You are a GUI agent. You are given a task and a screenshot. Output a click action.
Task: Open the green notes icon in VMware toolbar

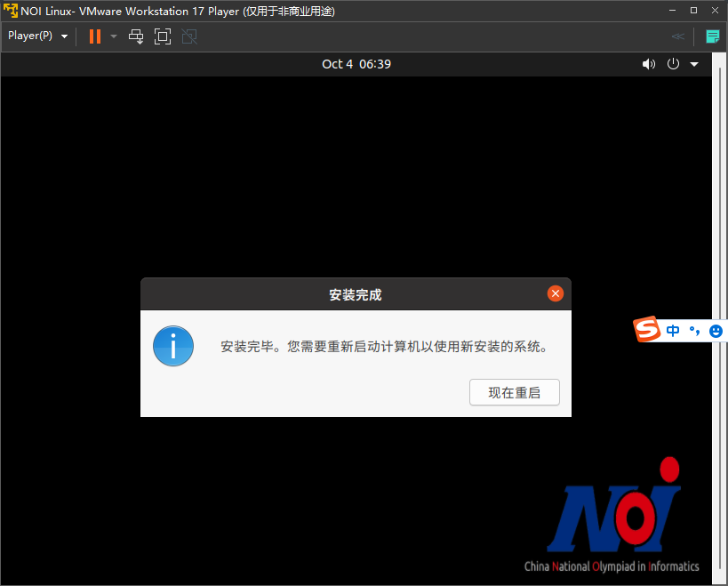[712, 36]
